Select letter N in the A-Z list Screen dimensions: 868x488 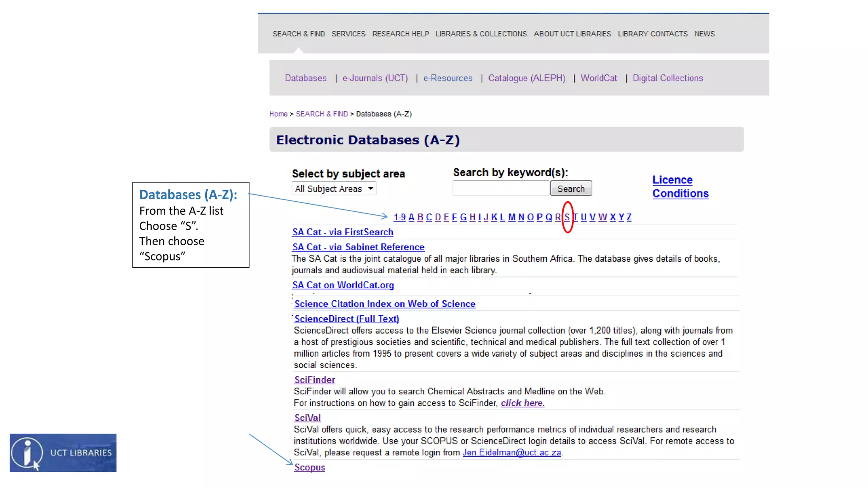[521, 217]
